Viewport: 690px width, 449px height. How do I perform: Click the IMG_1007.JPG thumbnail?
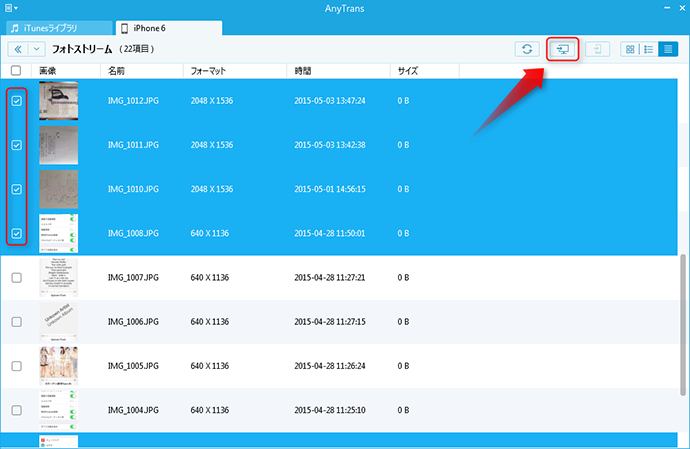pos(59,278)
